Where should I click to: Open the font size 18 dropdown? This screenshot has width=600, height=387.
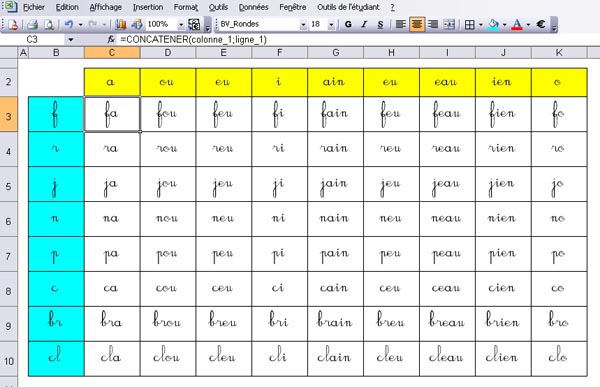[331, 25]
